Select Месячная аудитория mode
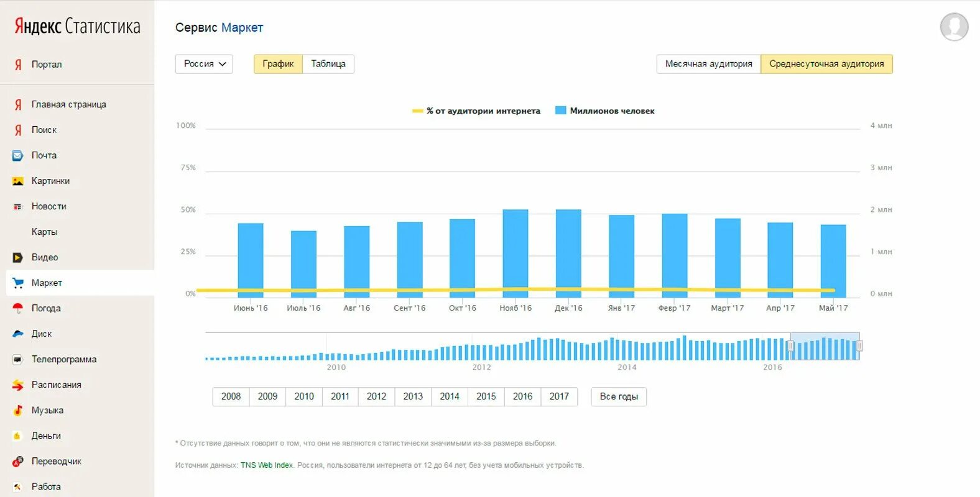This screenshot has height=497, width=980. pos(708,64)
